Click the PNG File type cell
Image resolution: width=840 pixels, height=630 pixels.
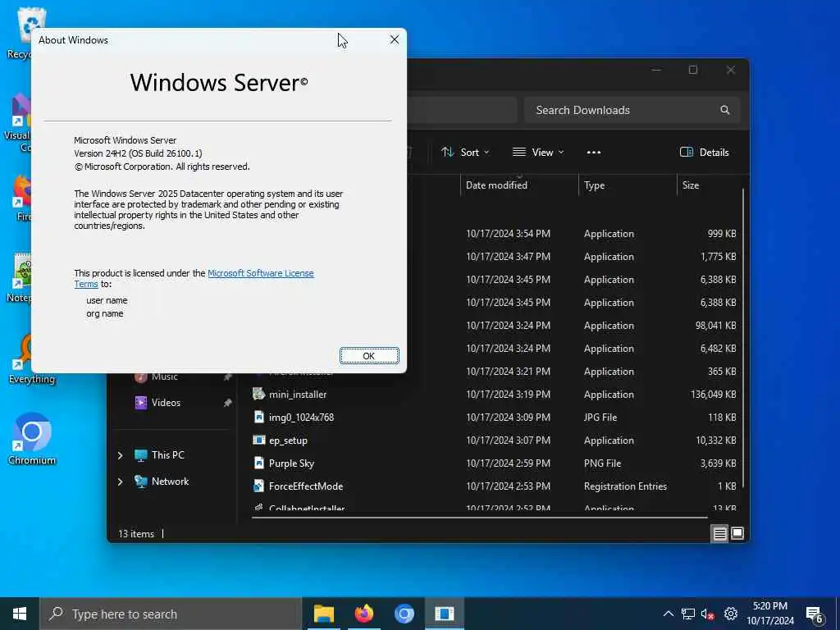[x=602, y=463]
